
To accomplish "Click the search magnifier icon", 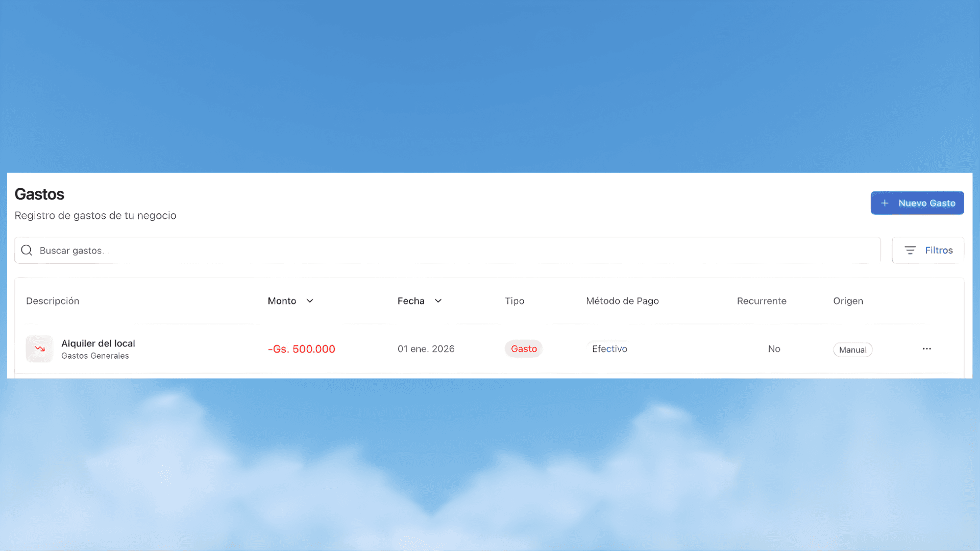I will click(x=27, y=251).
